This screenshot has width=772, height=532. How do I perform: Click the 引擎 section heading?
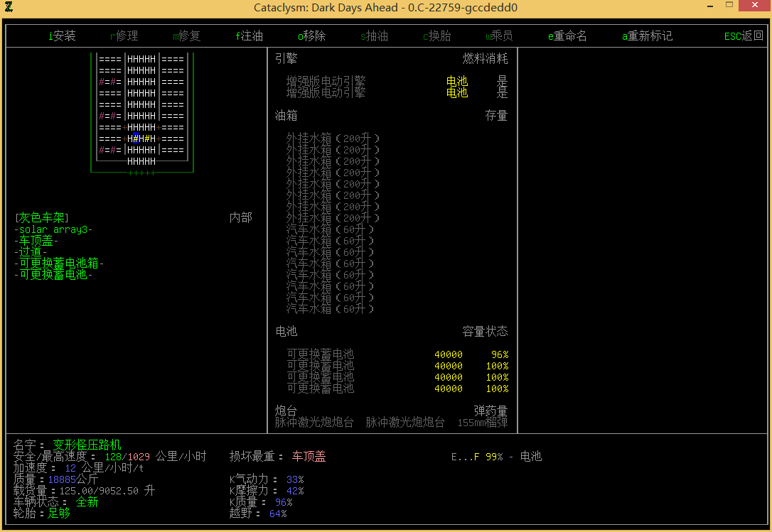coord(286,58)
